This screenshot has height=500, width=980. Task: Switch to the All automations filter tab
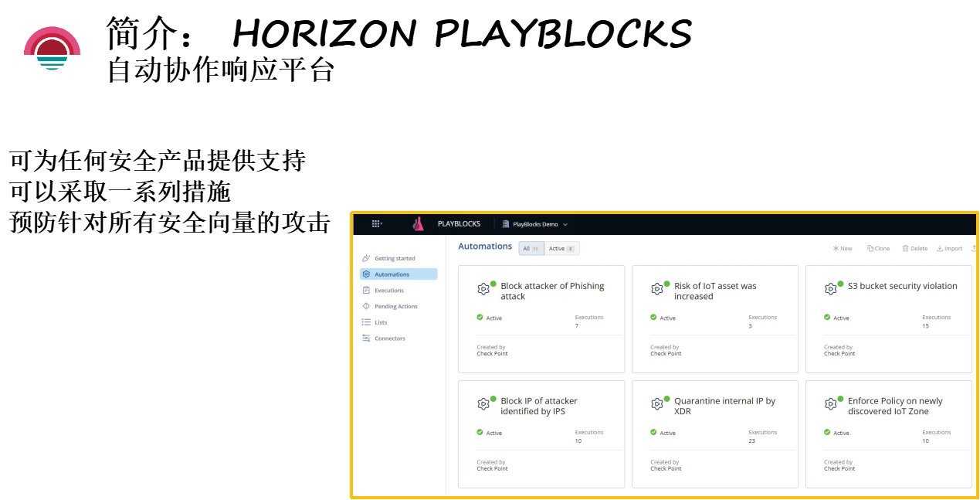(531, 249)
